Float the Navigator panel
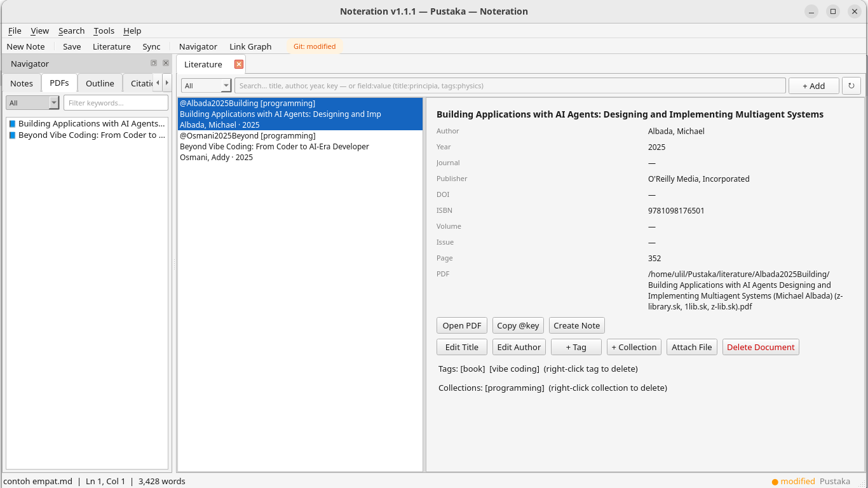Image resolution: width=868 pixels, height=488 pixels. click(x=154, y=63)
